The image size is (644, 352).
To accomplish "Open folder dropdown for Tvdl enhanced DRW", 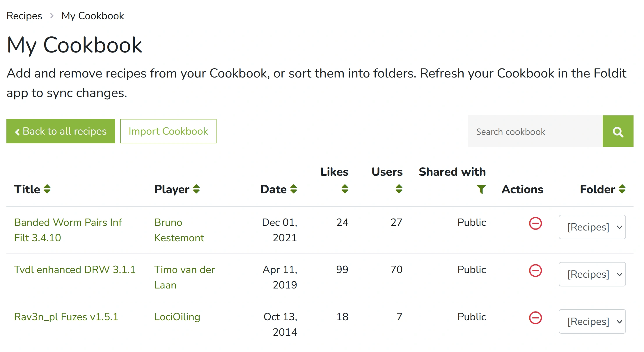I will (x=592, y=274).
